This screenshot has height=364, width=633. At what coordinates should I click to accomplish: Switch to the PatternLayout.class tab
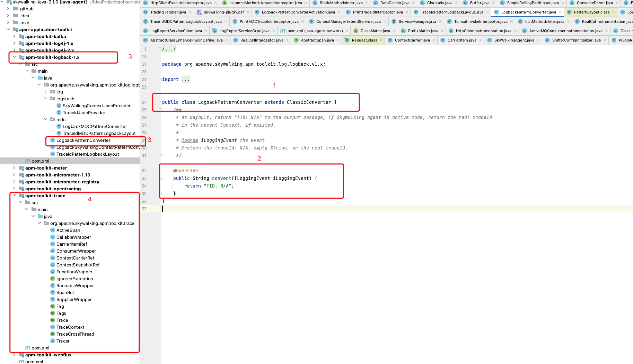click(x=591, y=12)
